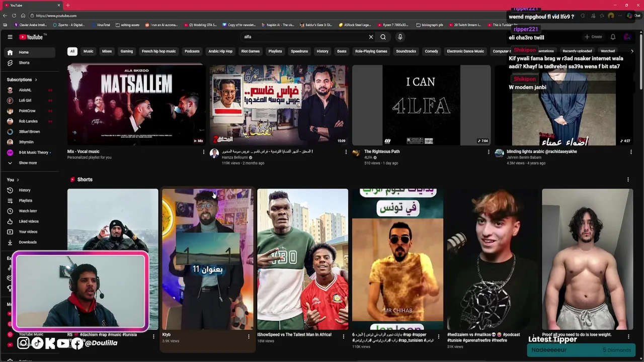This screenshot has height=362, width=644.
Task: Open 8-bit Music Theory channel
Action: click(29, 152)
